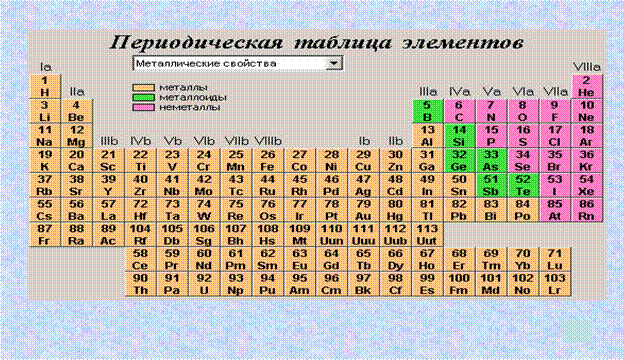Select the chlorine cell 17 Cl
The height and width of the screenshot is (360, 624).
pos(555,136)
